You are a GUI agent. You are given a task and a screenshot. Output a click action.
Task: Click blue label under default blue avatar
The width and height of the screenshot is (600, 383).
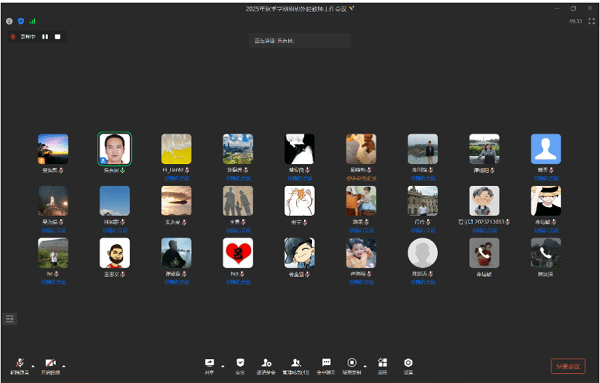(546, 178)
